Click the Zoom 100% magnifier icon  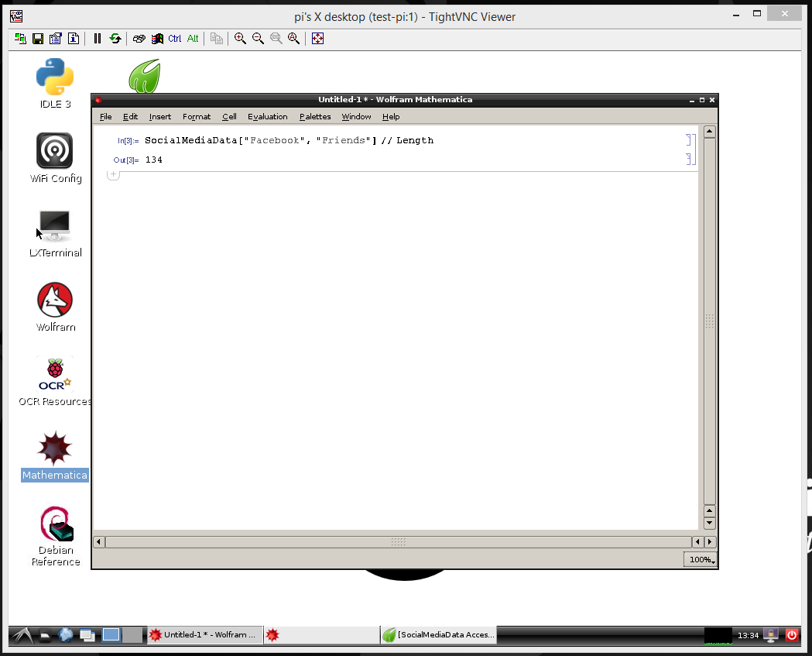276,39
